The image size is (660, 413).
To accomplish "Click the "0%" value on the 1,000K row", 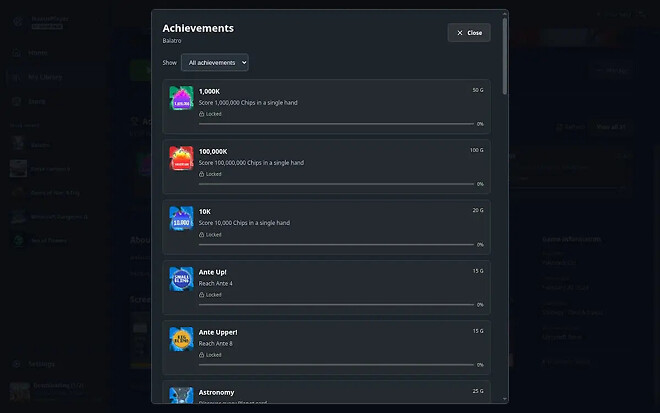I will pos(480,124).
